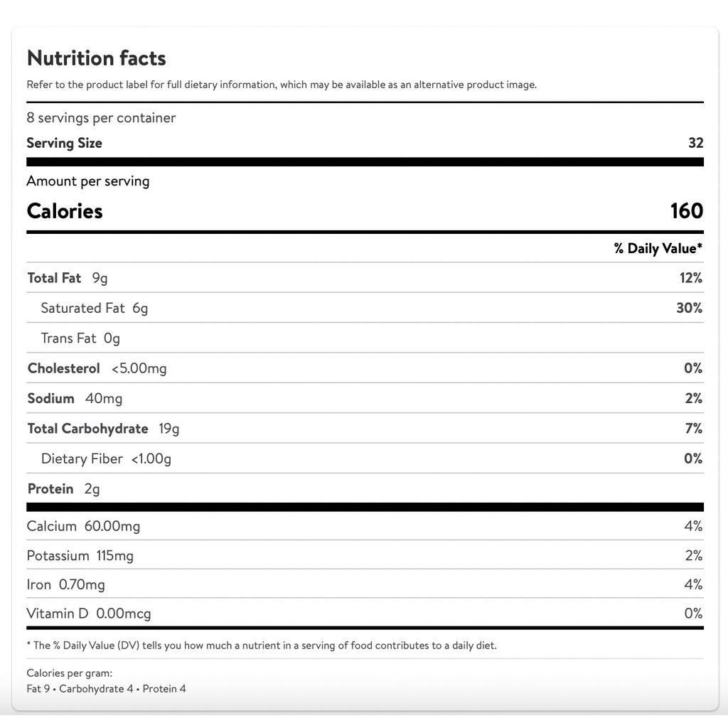The height and width of the screenshot is (728, 728).
Task: Select the calories value 160
Action: [x=686, y=211]
